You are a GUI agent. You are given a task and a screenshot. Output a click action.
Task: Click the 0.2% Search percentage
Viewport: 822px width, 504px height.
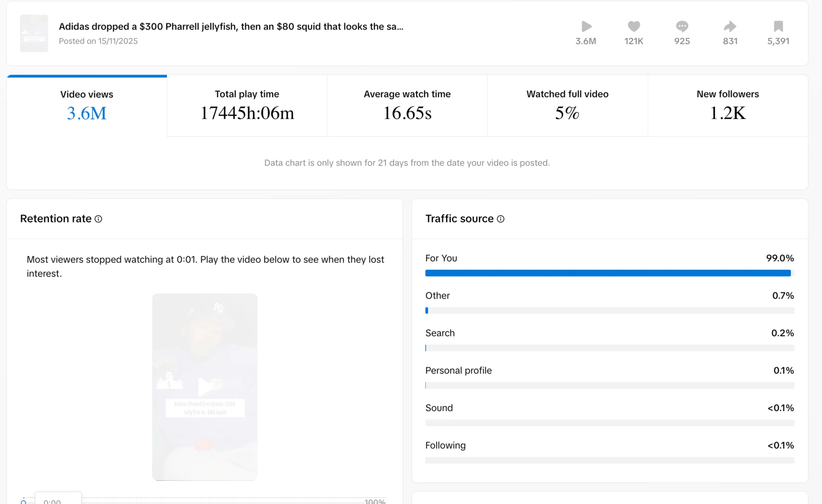782,333
